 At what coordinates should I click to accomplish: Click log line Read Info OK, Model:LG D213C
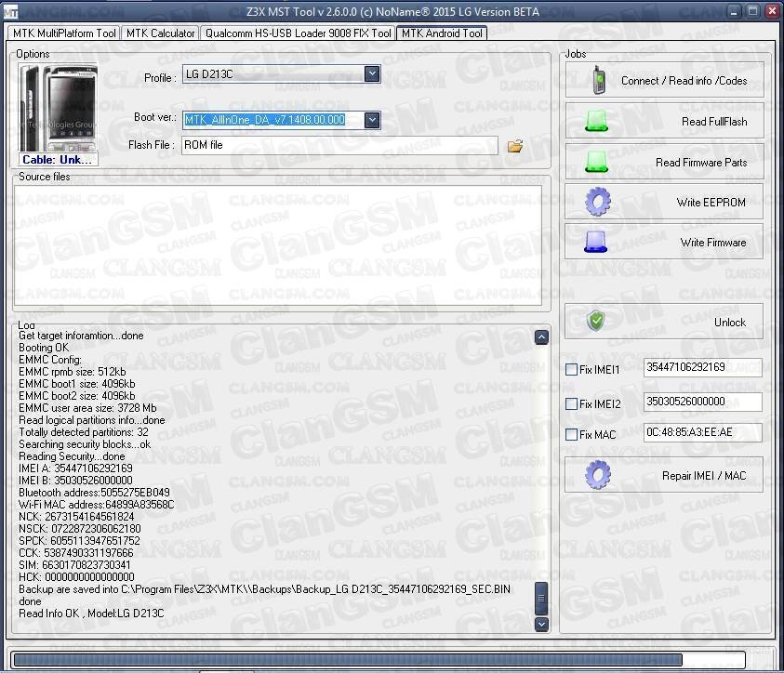pos(91,614)
